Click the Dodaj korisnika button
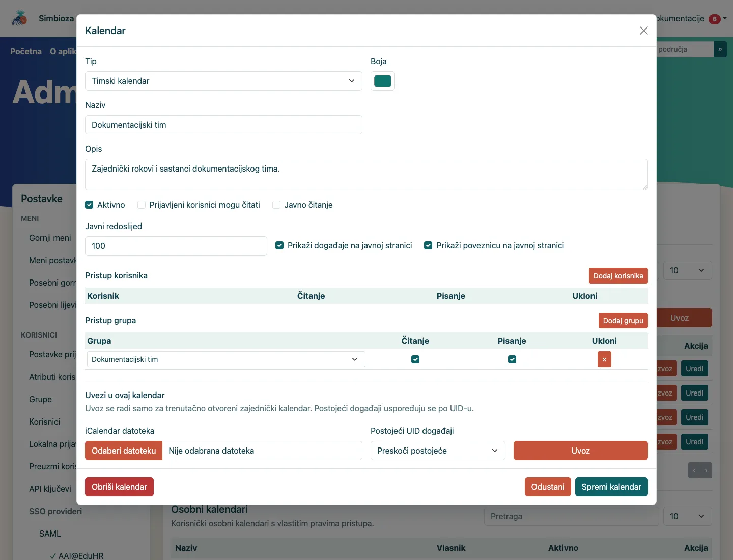Viewport: 733px width, 560px height. pos(618,276)
